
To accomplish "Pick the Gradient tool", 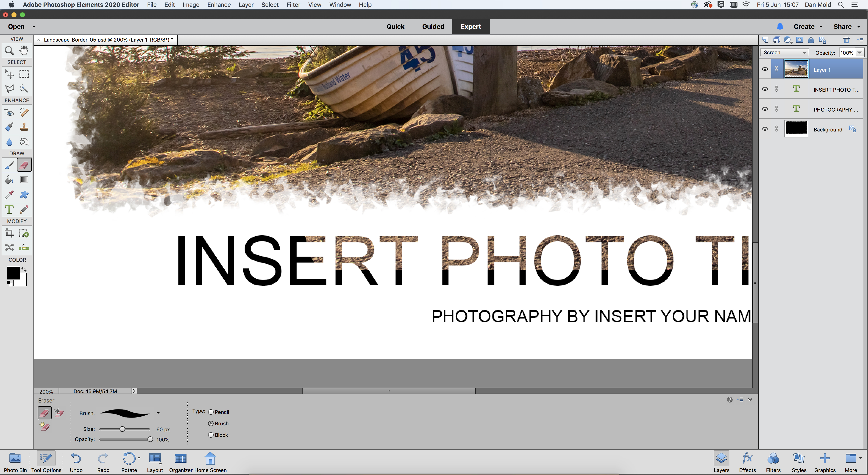I will pos(24,180).
